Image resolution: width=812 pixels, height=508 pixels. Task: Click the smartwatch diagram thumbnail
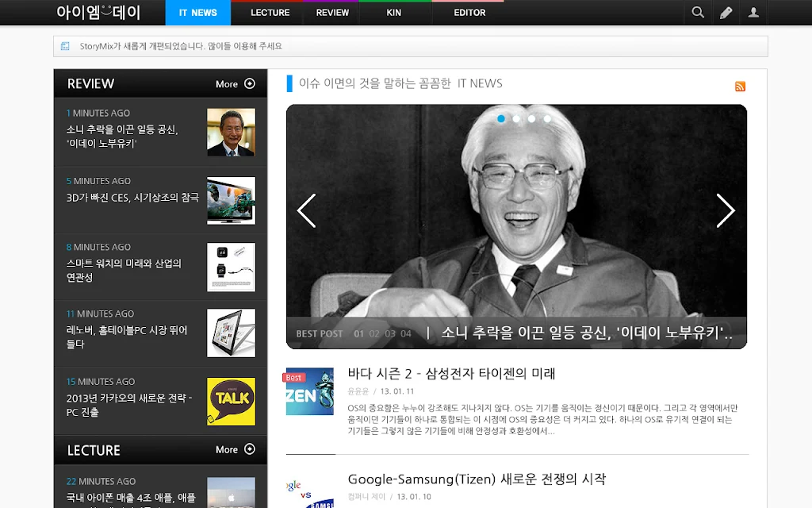[x=231, y=267]
